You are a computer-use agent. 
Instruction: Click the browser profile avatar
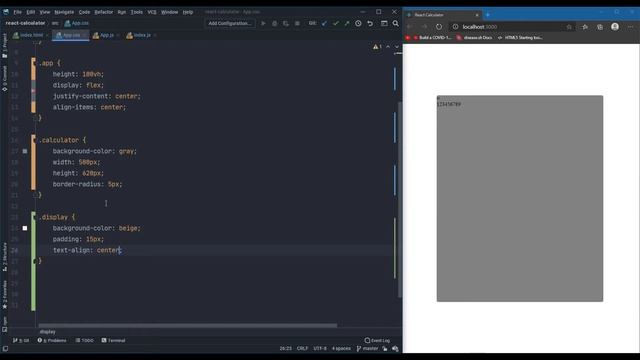click(615, 27)
